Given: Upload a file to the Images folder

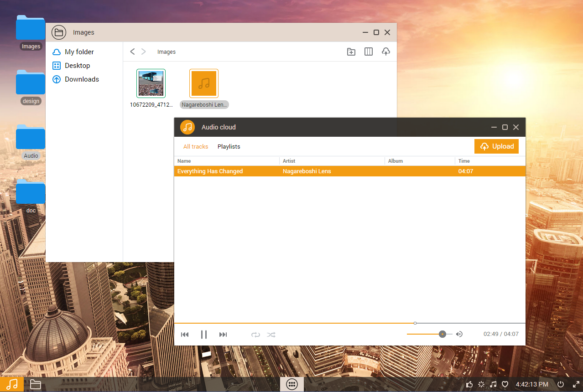Looking at the screenshot, I should tap(386, 52).
